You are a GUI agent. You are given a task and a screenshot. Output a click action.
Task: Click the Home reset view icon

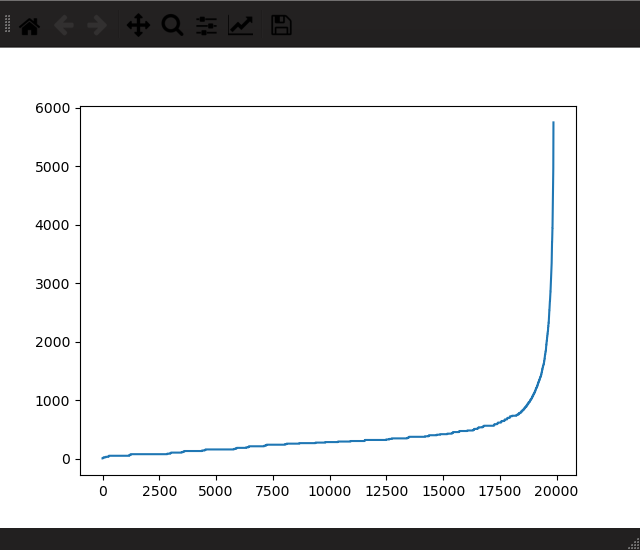29,26
